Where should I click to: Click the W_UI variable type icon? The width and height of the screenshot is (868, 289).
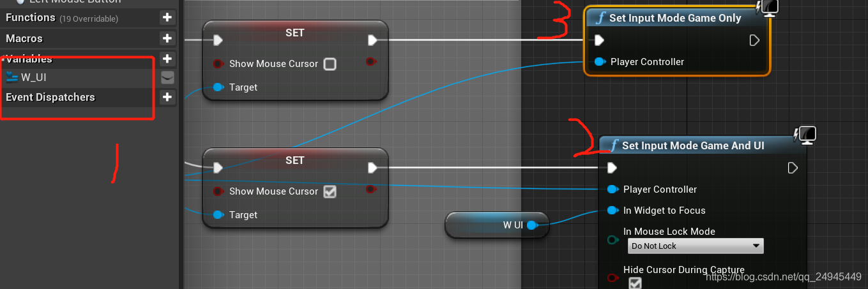click(12, 77)
